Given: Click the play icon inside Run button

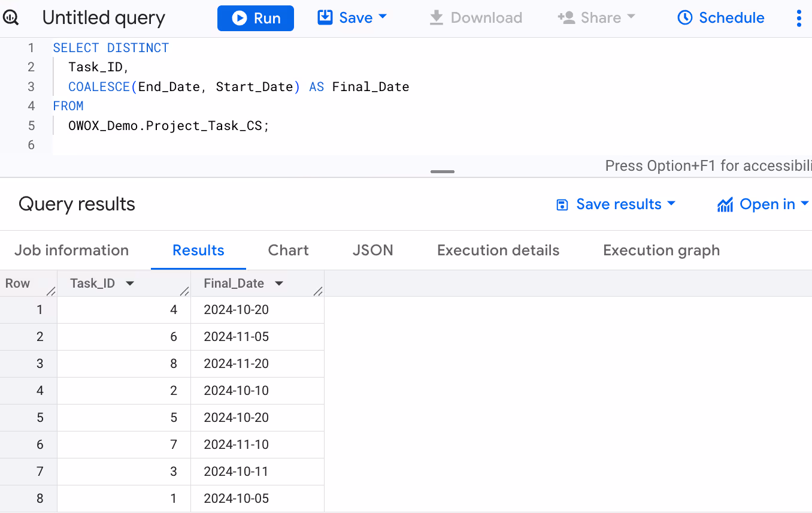Looking at the screenshot, I should pos(240,19).
